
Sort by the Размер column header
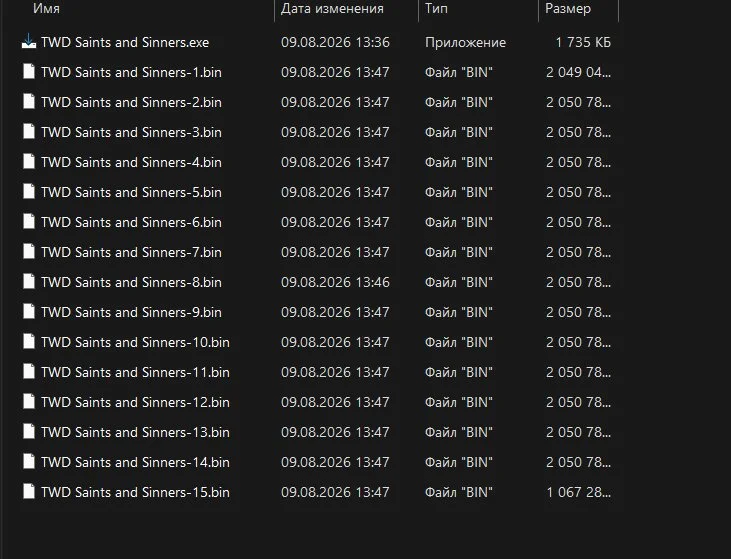point(568,9)
